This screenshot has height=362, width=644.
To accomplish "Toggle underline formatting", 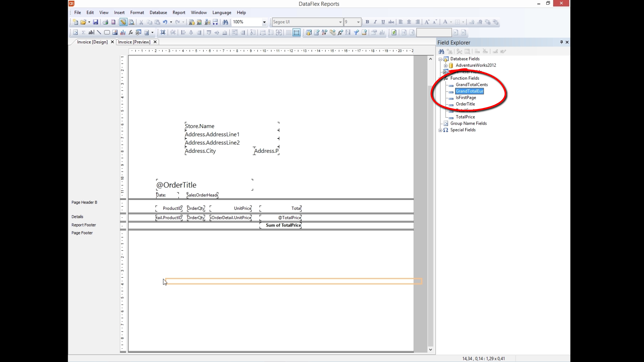I will coord(383,22).
